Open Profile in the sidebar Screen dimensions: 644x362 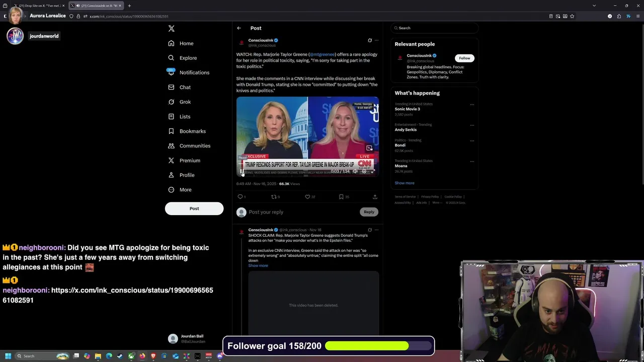[181, 175]
